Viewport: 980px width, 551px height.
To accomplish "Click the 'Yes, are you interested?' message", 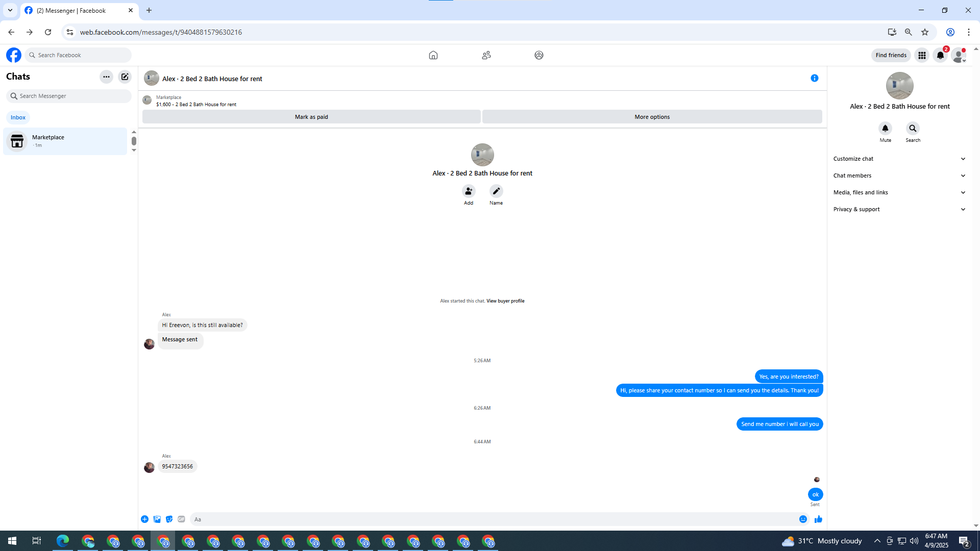I will [x=789, y=377].
